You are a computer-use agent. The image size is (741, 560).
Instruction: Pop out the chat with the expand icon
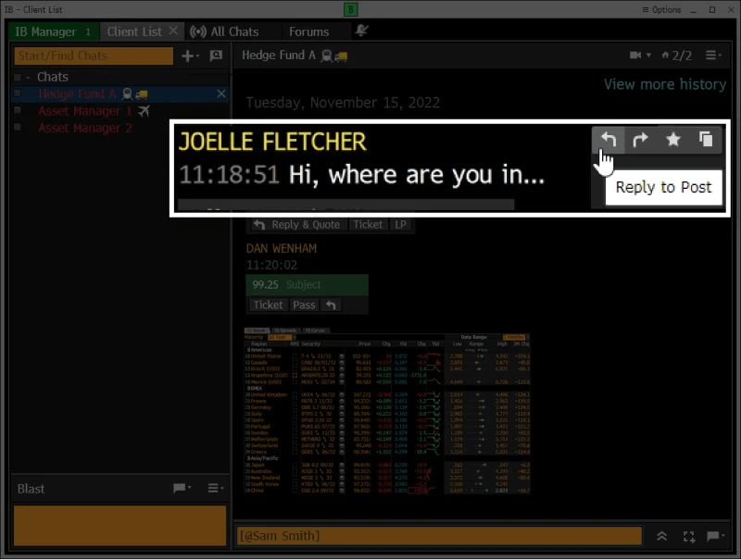pyautogui.click(x=688, y=536)
